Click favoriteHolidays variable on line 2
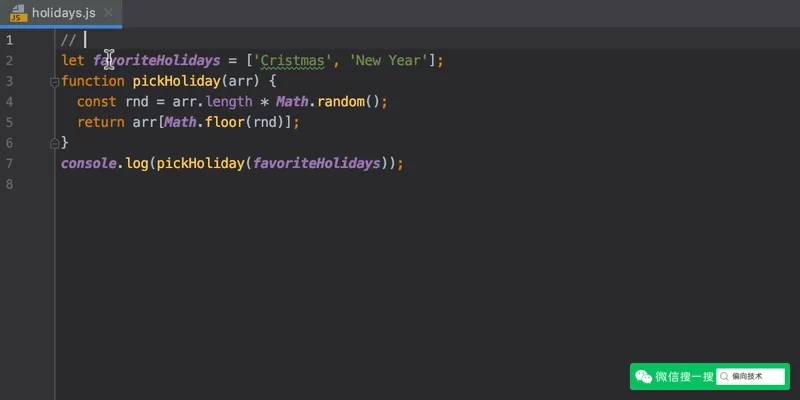Image resolution: width=800 pixels, height=400 pixels. pos(156,61)
